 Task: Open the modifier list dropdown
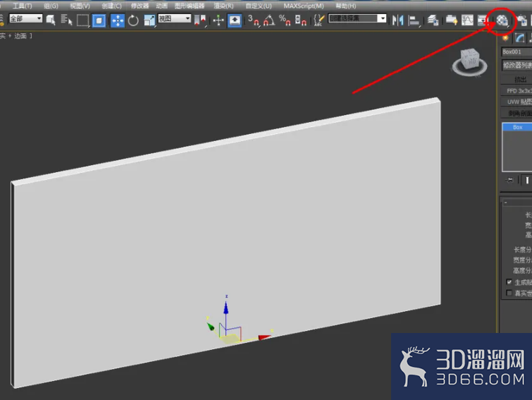point(516,65)
